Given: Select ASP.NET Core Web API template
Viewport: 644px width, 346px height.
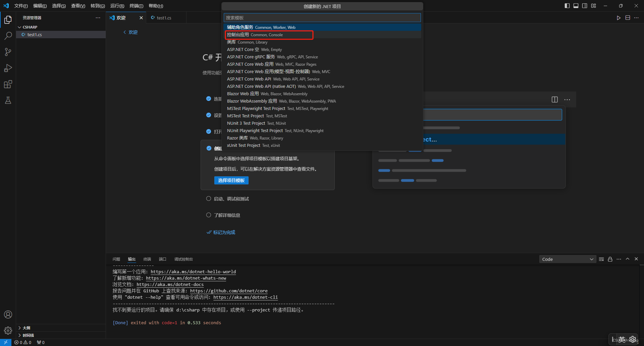Looking at the screenshot, I should coord(322,79).
